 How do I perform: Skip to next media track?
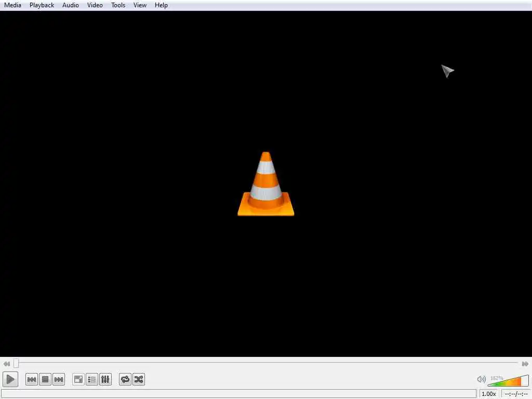(59, 379)
